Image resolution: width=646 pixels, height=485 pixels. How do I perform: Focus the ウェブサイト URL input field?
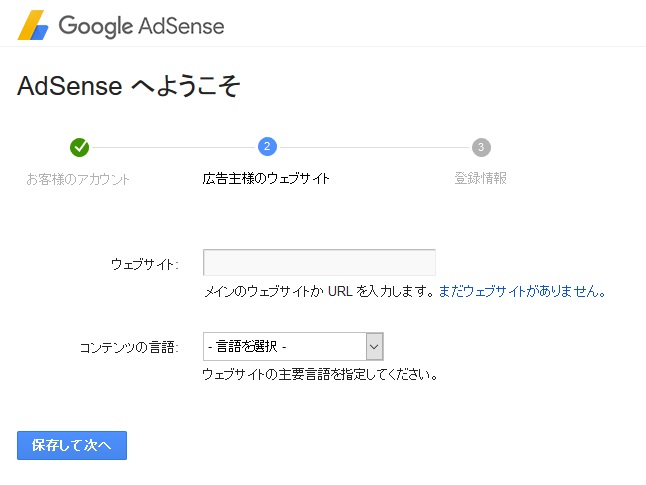[x=319, y=262]
